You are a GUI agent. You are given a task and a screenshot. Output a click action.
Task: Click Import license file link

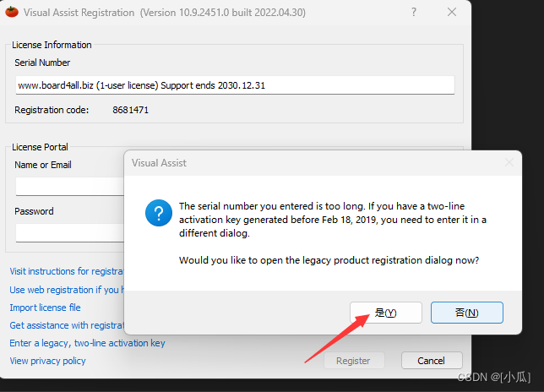pyautogui.click(x=45, y=308)
